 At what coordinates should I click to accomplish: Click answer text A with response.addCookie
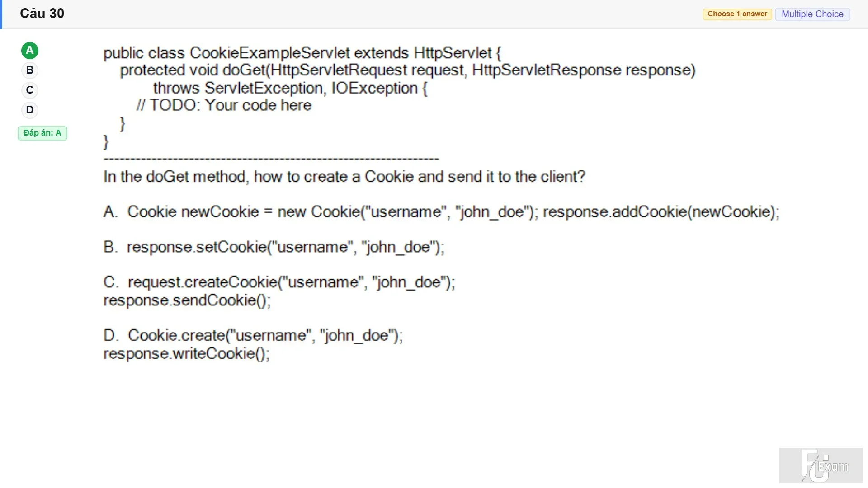pos(441,212)
